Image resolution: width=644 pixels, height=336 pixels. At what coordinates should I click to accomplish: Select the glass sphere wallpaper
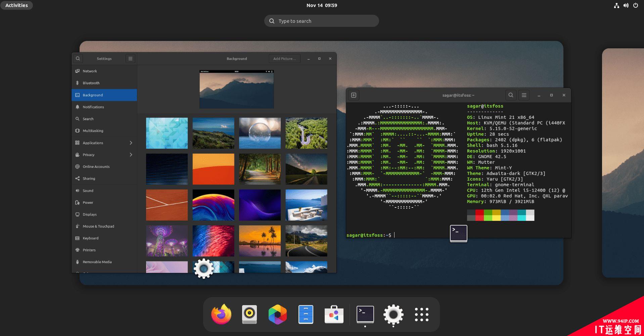pyautogui.click(x=260, y=133)
